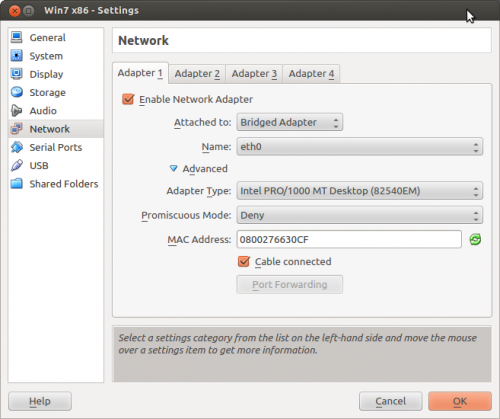The image size is (500, 419).
Task: Collapse the Advanced section triangle
Action: click(x=173, y=168)
